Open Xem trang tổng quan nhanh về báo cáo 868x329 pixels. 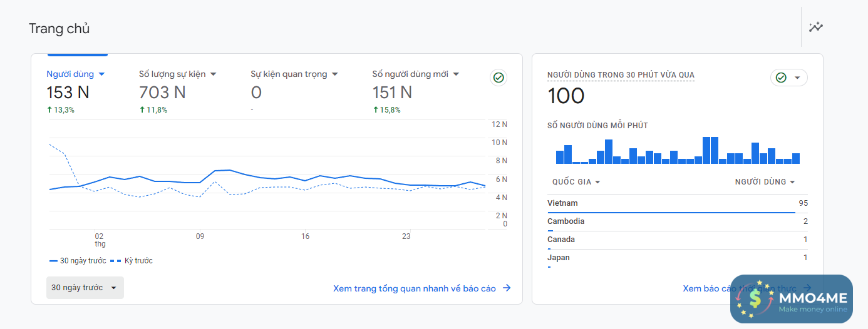tap(415, 288)
